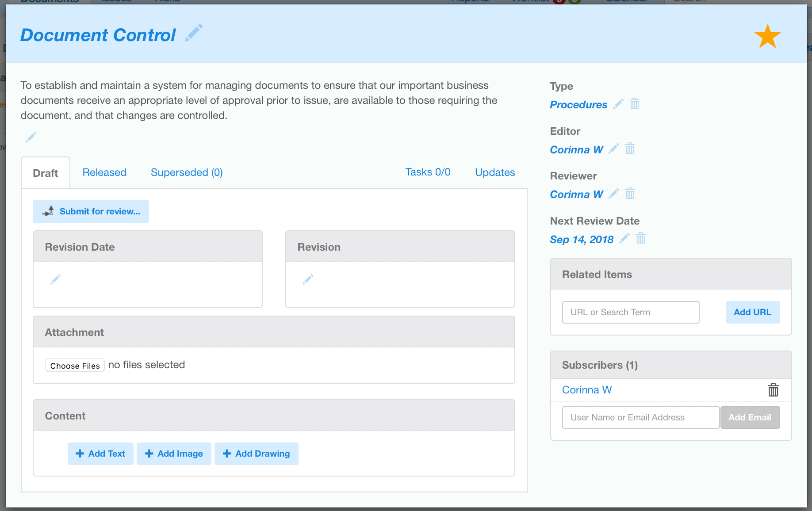Edit the Procedures type pencil icon

pyautogui.click(x=618, y=104)
